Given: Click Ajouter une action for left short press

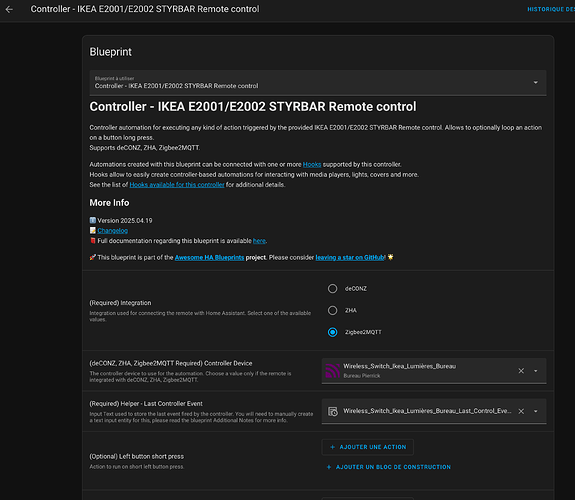Looking at the screenshot, I should 367,447.
